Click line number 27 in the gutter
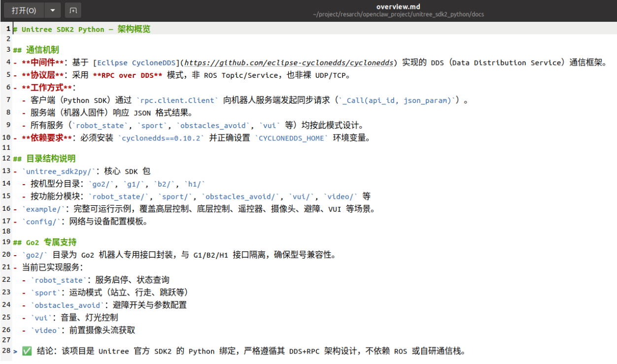The width and height of the screenshot is (617, 364). [x=6, y=339]
